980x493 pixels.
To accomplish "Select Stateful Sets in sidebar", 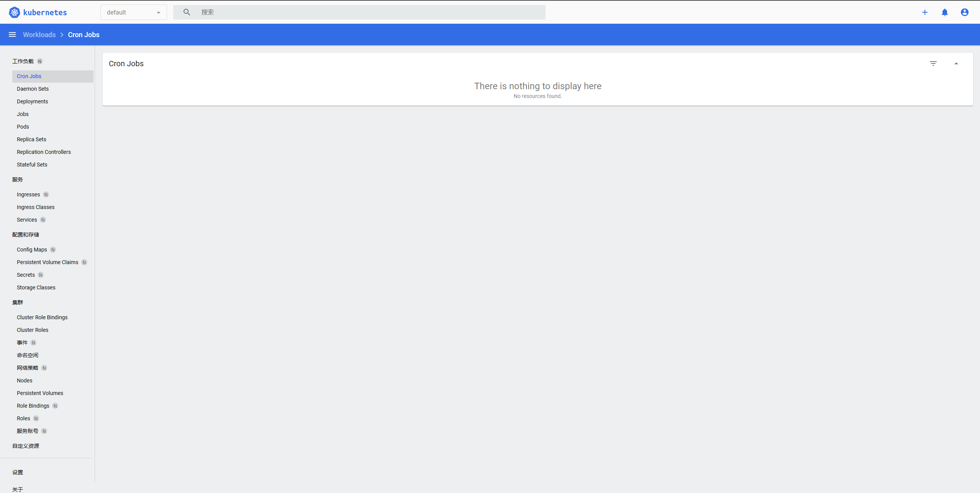I will click(32, 165).
